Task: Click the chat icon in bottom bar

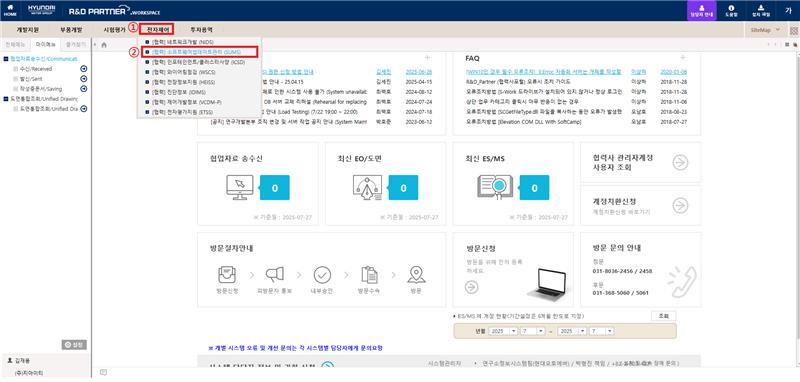Action: coord(104,372)
